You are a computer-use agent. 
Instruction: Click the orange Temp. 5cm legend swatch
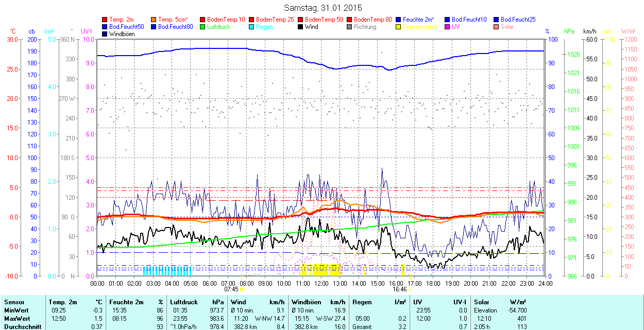tap(154, 20)
